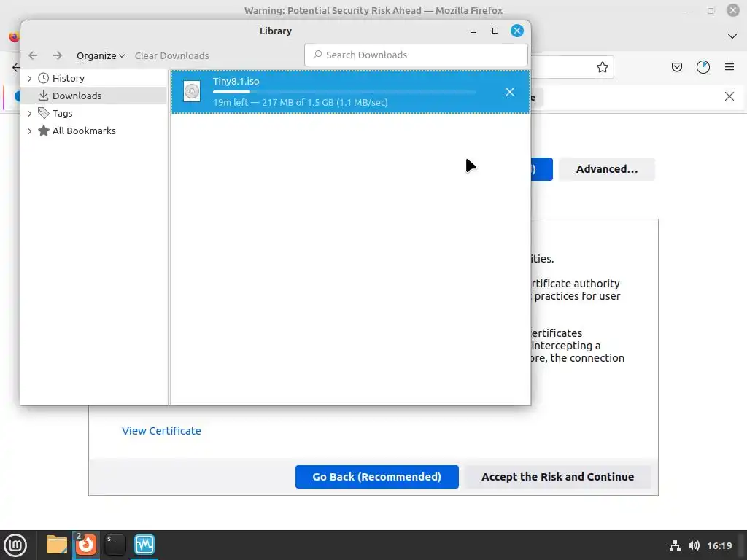The width and height of the screenshot is (747, 560).
Task: Open the system monitor taskbar app
Action: [x=144, y=545]
